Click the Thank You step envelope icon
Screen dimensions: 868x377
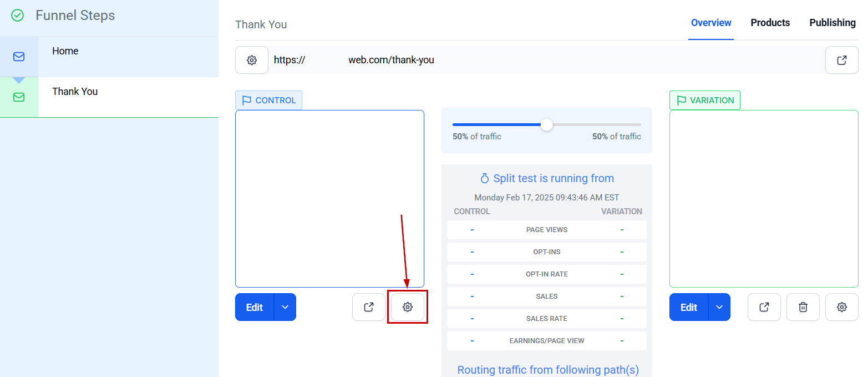click(x=19, y=97)
